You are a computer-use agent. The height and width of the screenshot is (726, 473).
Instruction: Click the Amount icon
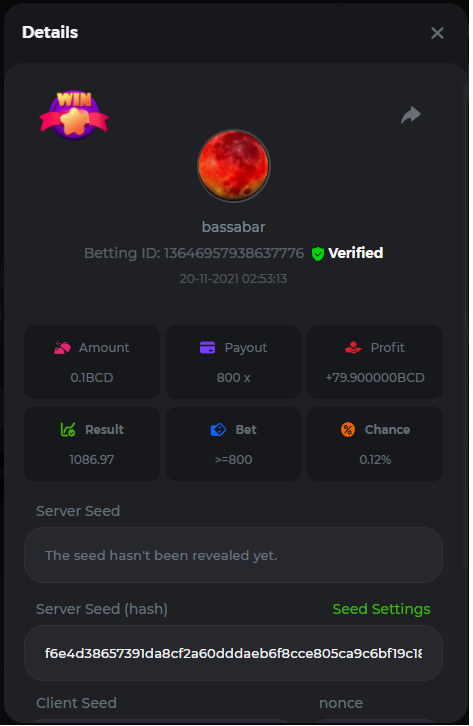tap(62, 348)
